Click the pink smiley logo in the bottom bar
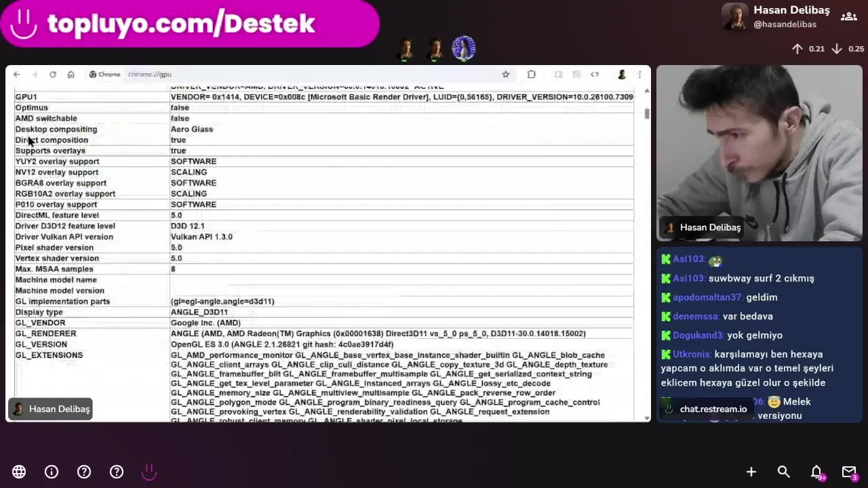This screenshot has height=488, width=868. coord(149,472)
